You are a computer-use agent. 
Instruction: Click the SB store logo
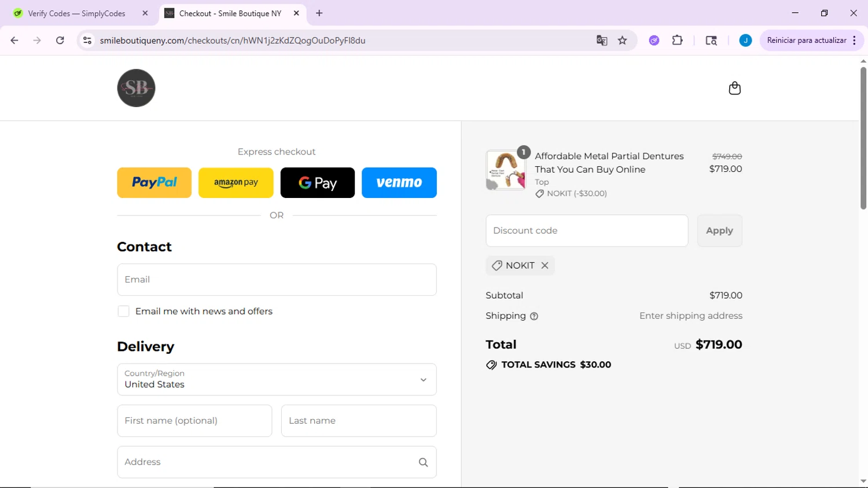(x=136, y=88)
